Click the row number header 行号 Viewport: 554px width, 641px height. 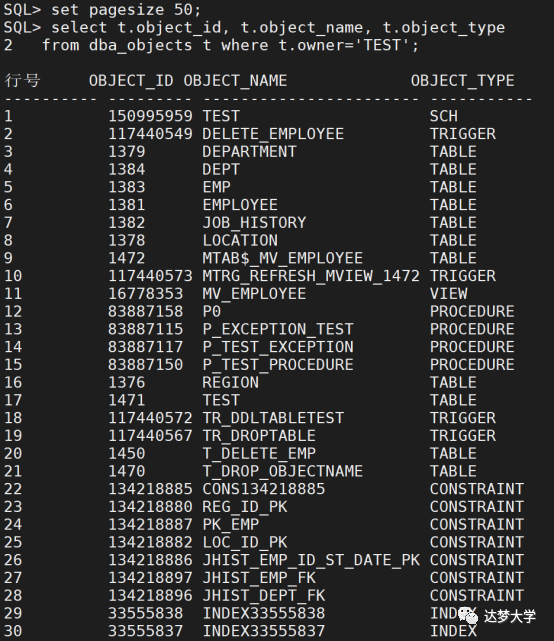[22, 81]
